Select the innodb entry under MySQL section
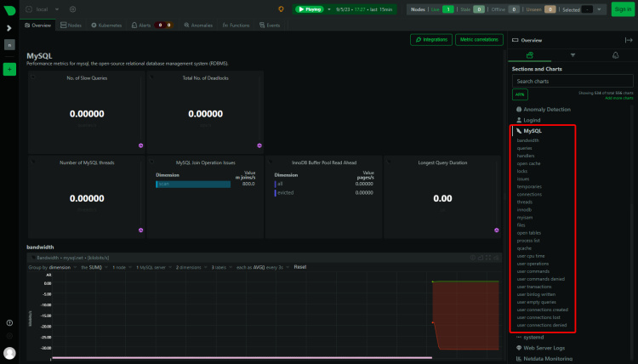This screenshot has width=638, height=364. point(522,209)
